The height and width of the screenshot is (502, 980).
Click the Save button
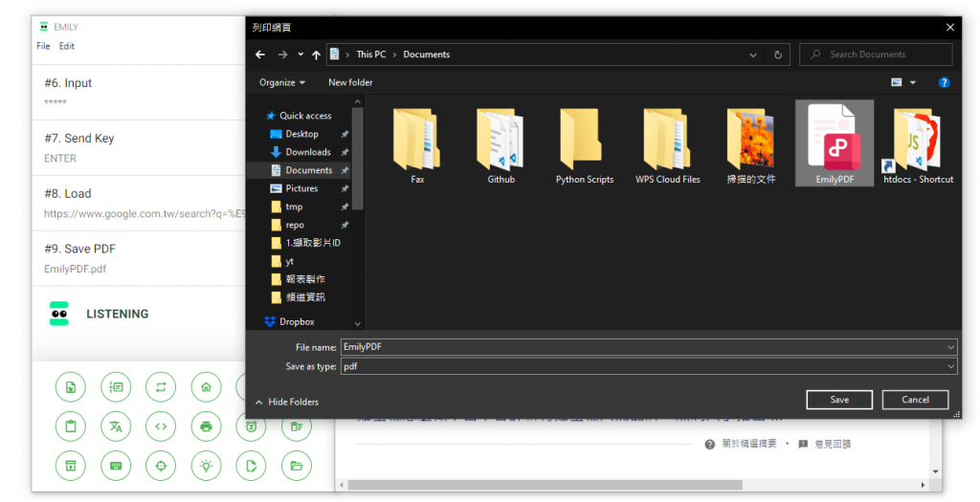tap(839, 400)
